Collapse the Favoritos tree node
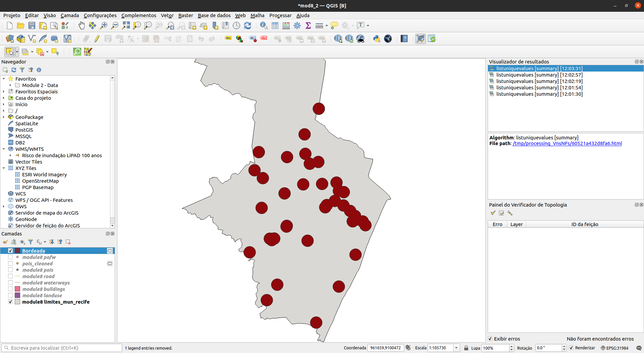Viewport: 644px width, 353px height. 4,79
